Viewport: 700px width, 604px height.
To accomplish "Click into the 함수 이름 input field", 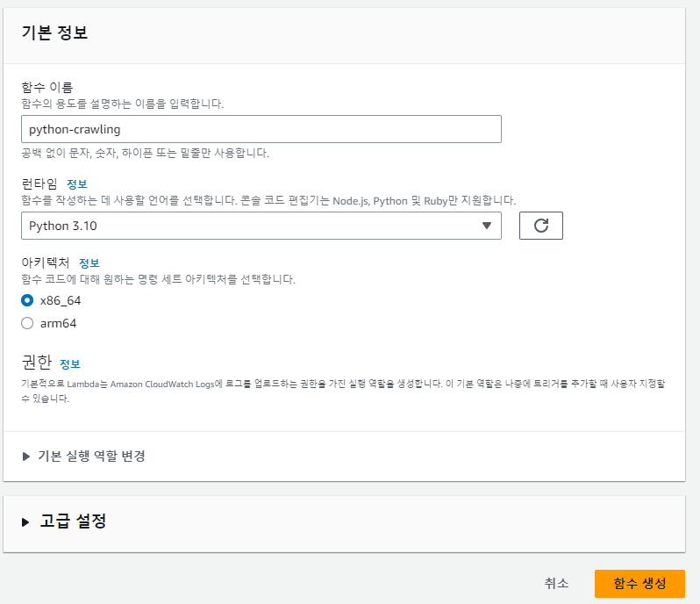I will pos(261,129).
